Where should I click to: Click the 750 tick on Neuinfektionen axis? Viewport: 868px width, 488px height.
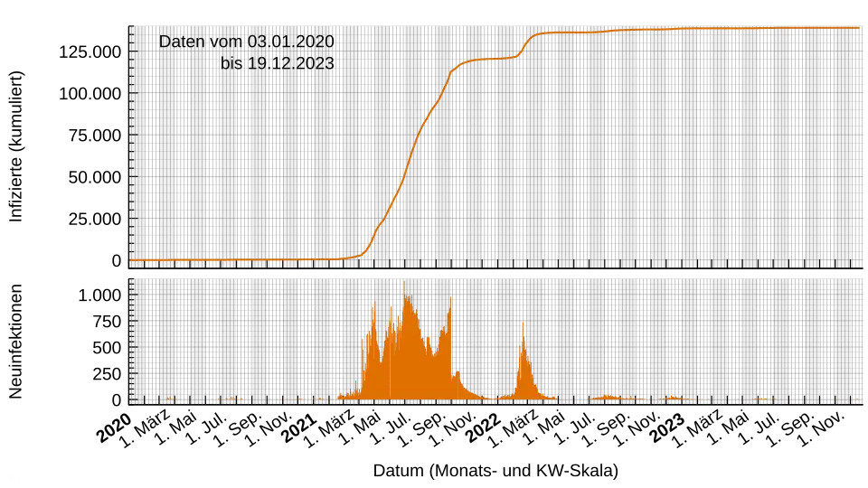coord(108,322)
